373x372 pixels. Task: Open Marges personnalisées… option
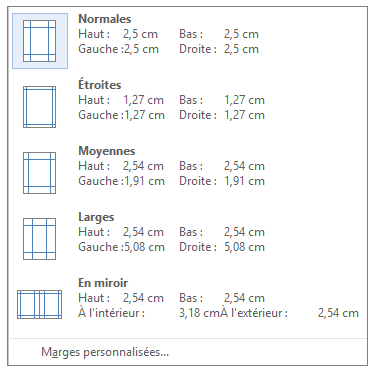point(105,352)
